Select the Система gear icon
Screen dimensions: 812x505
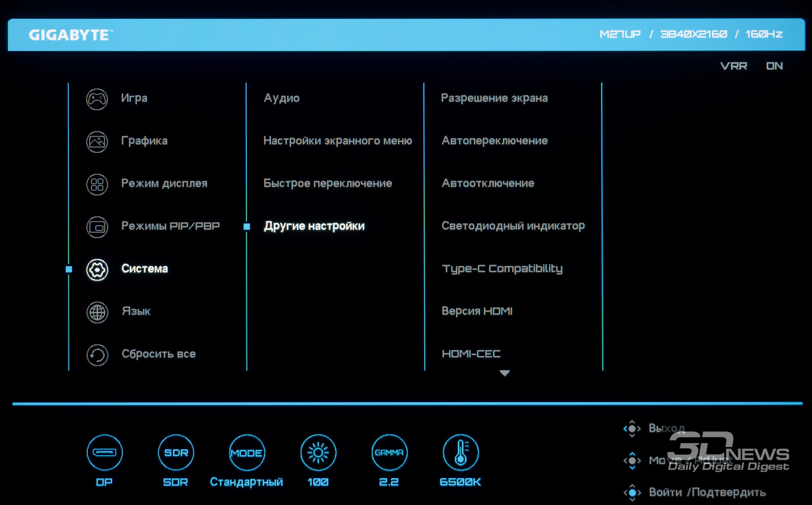click(97, 270)
